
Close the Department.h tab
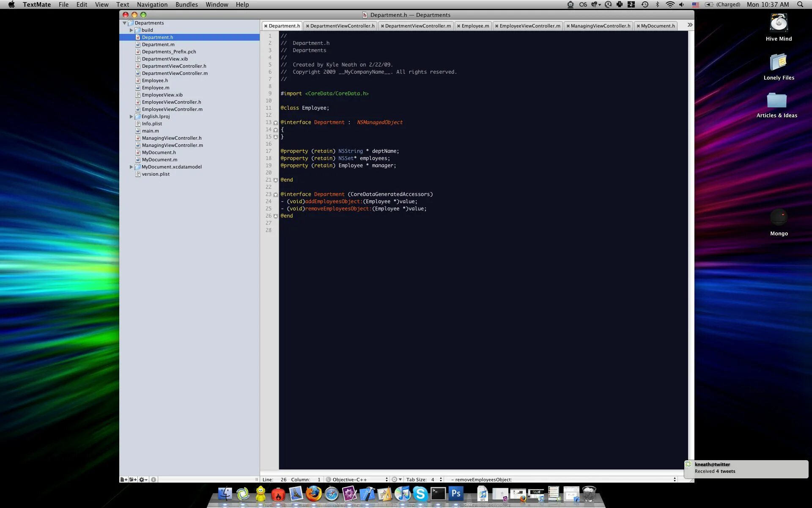[266, 26]
